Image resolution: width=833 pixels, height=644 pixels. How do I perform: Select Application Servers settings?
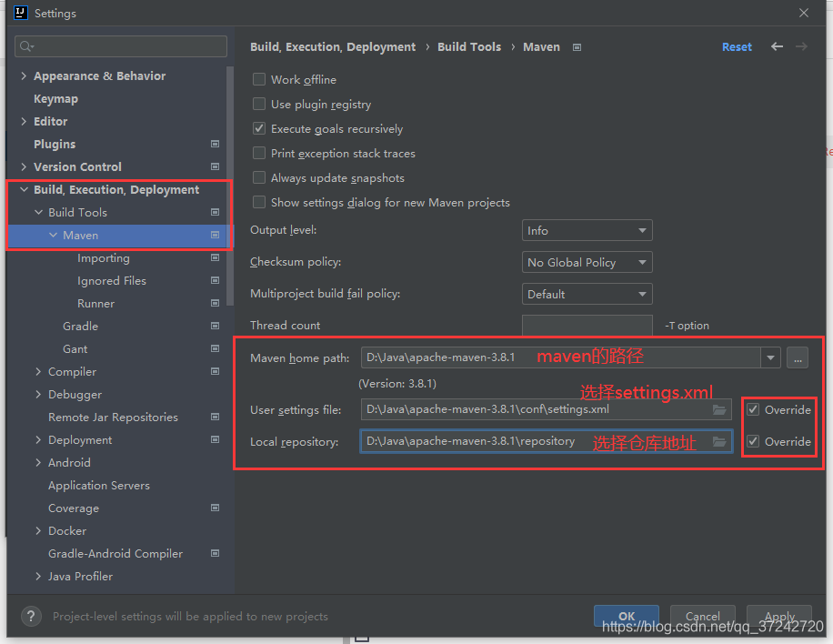pos(99,485)
